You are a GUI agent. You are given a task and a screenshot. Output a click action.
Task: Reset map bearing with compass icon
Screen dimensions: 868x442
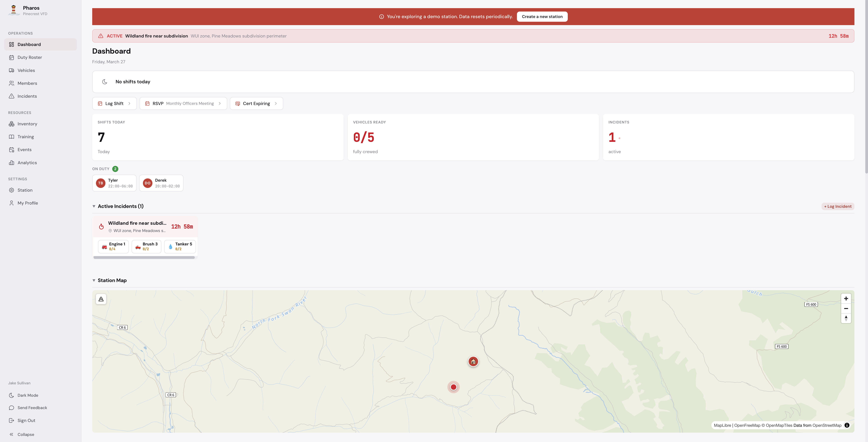846,318
